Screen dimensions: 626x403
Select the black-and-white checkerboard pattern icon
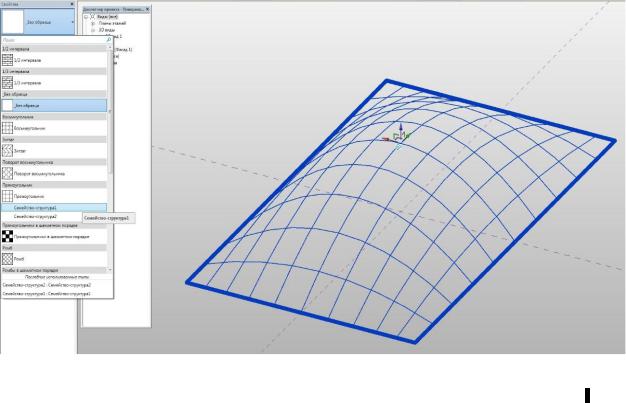click(8, 236)
